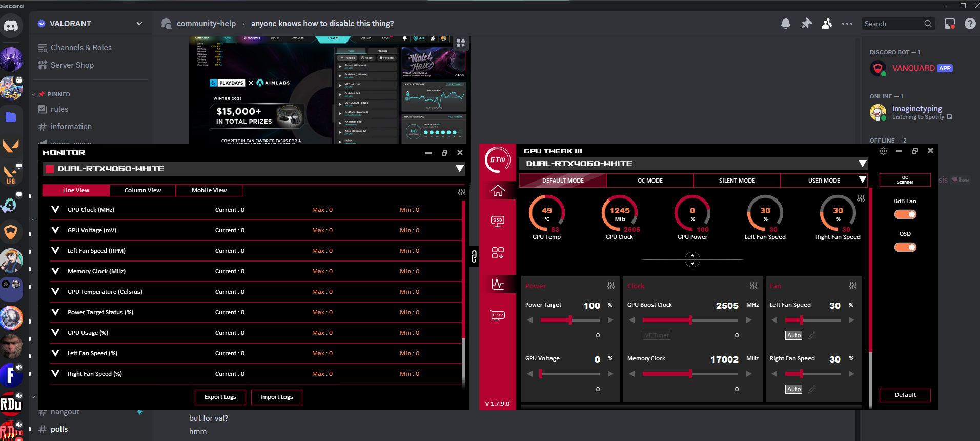The image size is (980, 441).
Task: Open the VALORANT server dropdown menu
Action: tap(139, 24)
